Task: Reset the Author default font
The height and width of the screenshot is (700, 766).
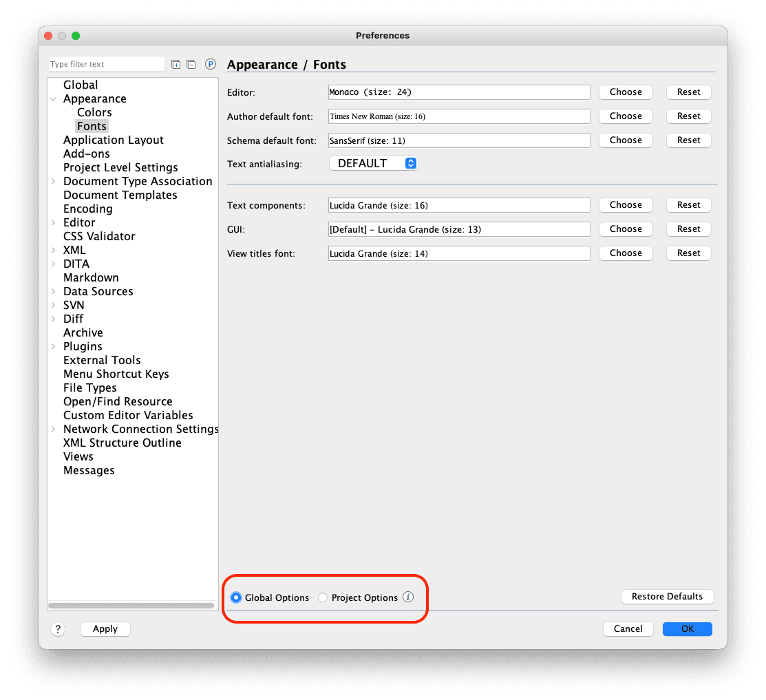Action: coord(688,116)
